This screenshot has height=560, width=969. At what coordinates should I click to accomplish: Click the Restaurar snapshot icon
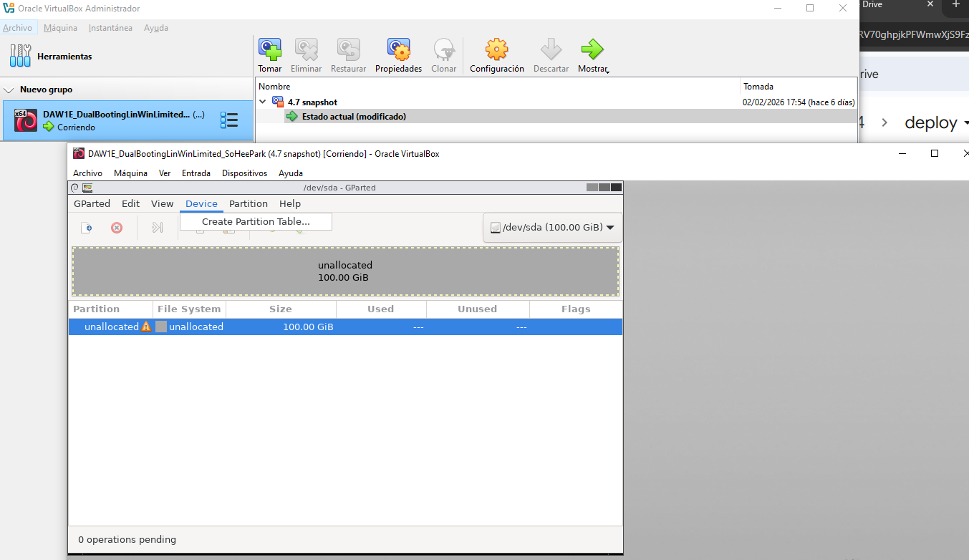[x=348, y=49]
